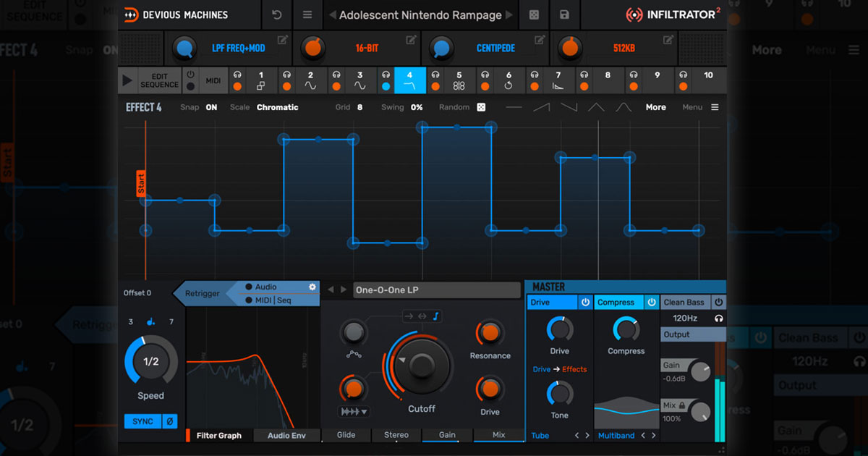868x456 pixels.
Task: Toggle the Drive power button in Master
Action: (585, 303)
